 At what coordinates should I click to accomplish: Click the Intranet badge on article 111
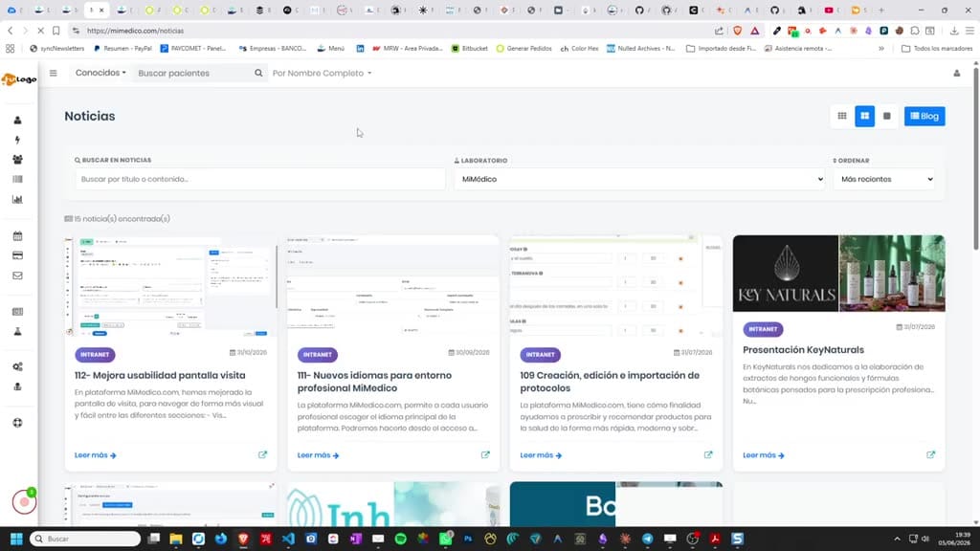pos(318,355)
